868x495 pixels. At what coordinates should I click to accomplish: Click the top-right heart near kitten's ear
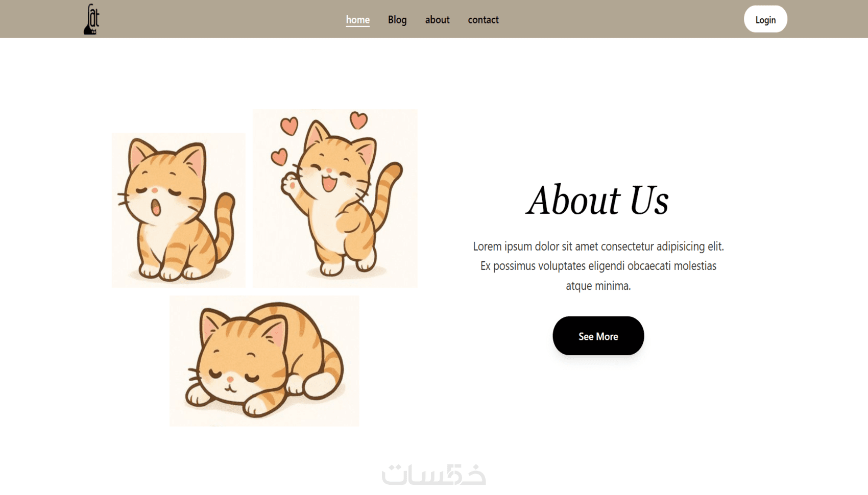(358, 120)
